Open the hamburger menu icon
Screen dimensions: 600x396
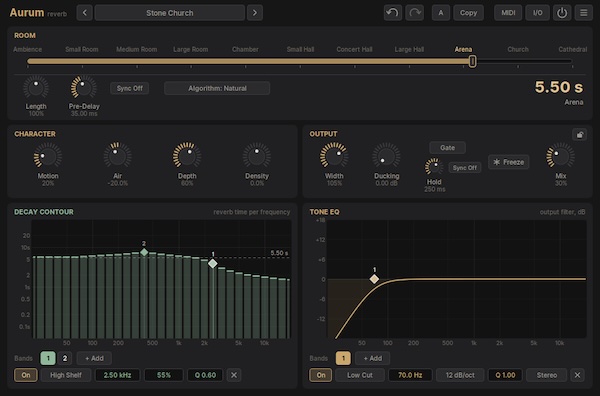[584, 13]
